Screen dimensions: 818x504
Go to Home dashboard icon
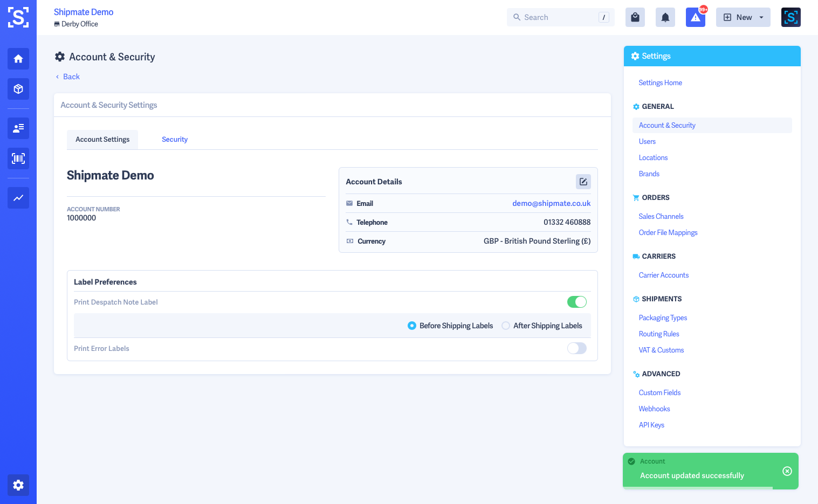pos(18,59)
